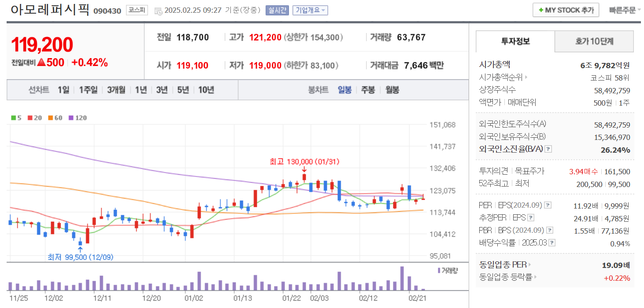Open the 코스피 58위 ranking link

[x=610, y=77]
